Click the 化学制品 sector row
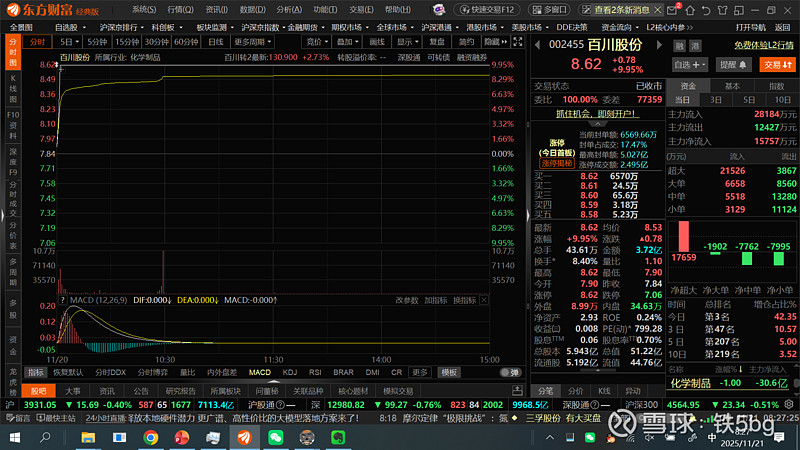This screenshot has width=800, height=450. (x=730, y=383)
